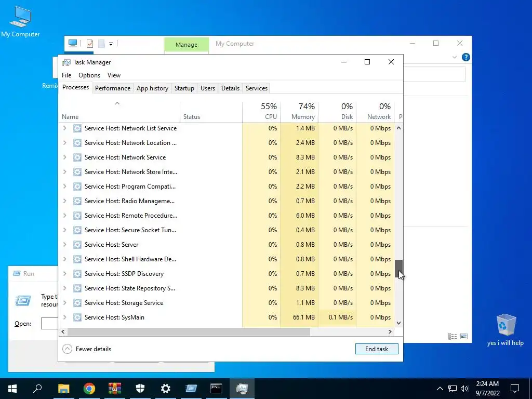This screenshot has height=399, width=532.
Task: Open the Windows Start menu
Action: pyautogui.click(x=12, y=389)
